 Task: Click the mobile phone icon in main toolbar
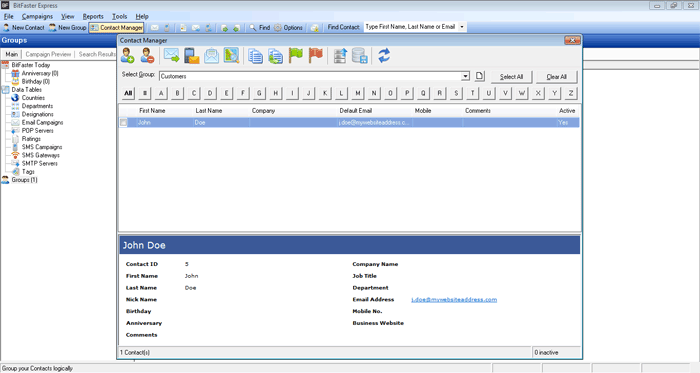click(x=167, y=28)
